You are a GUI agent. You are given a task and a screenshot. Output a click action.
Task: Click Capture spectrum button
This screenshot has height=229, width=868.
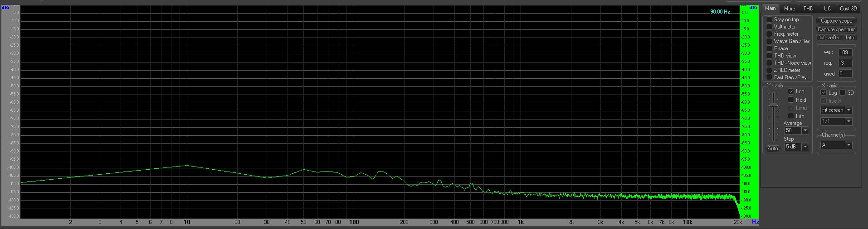pyautogui.click(x=836, y=29)
